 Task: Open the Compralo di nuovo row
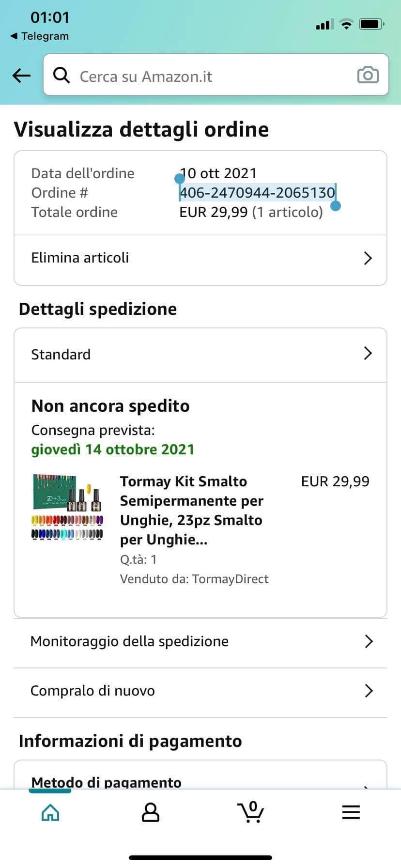200,691
